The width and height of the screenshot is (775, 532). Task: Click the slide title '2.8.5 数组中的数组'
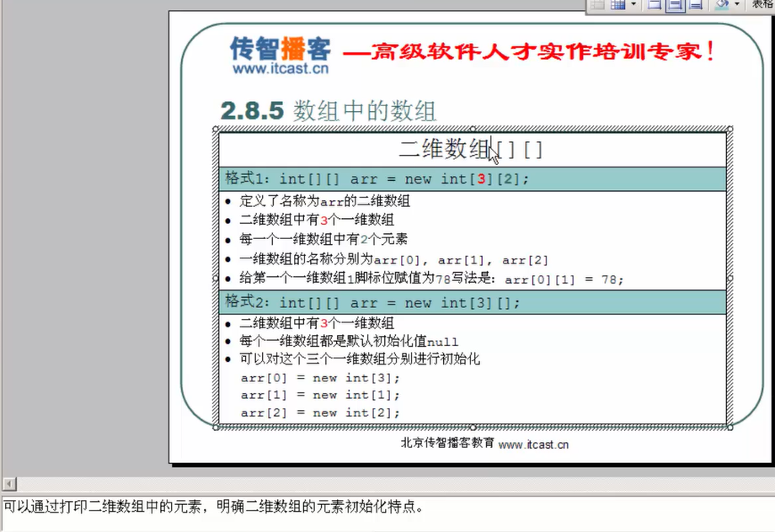329,110
